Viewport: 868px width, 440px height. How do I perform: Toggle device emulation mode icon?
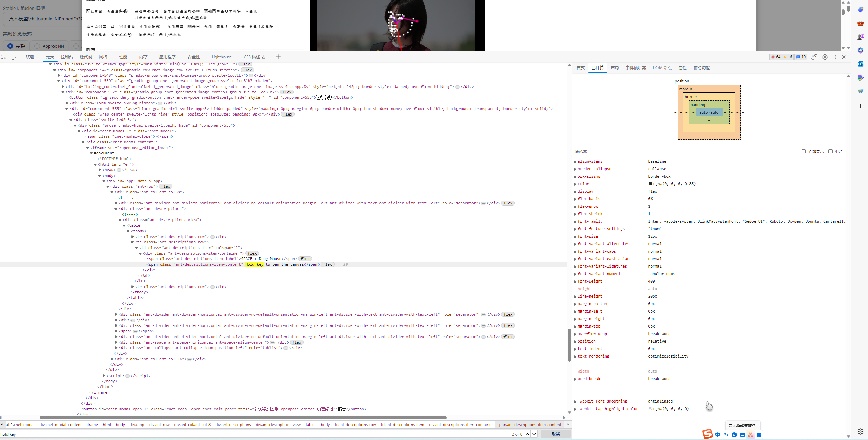tap(14, 57)
